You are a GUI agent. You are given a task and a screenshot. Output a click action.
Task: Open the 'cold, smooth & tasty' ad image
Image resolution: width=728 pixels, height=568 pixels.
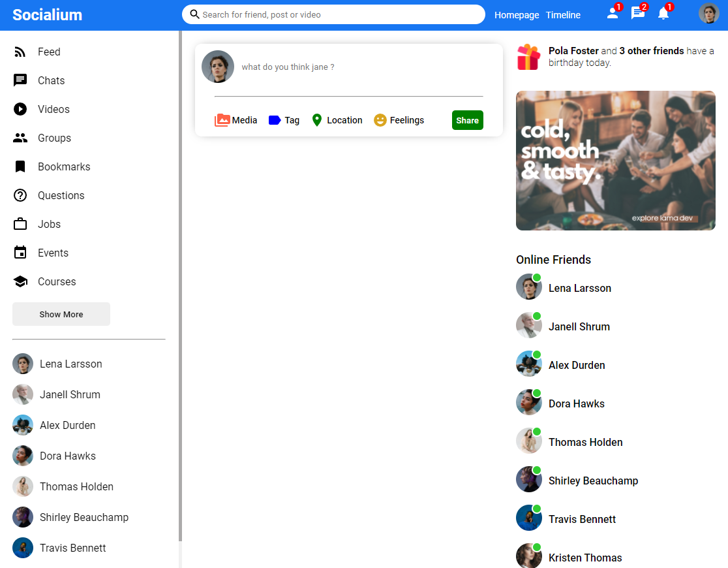coord(616,161)
